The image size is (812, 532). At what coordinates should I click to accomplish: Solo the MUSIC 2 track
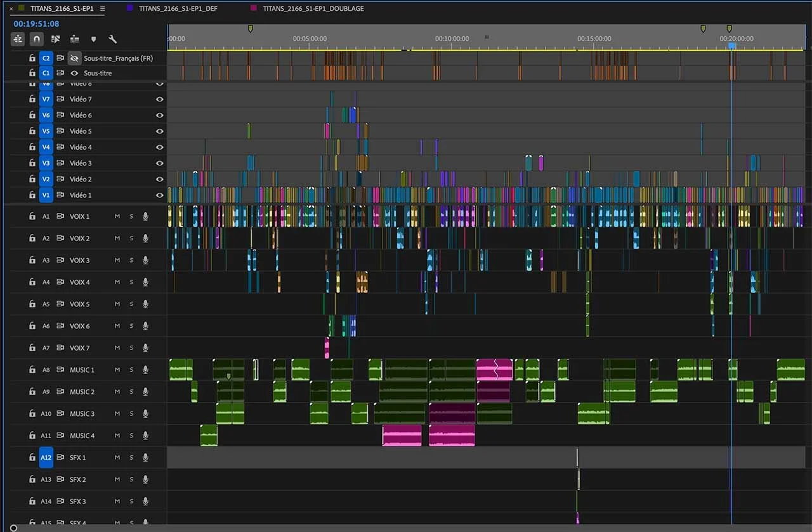click(x=131, y=392)
